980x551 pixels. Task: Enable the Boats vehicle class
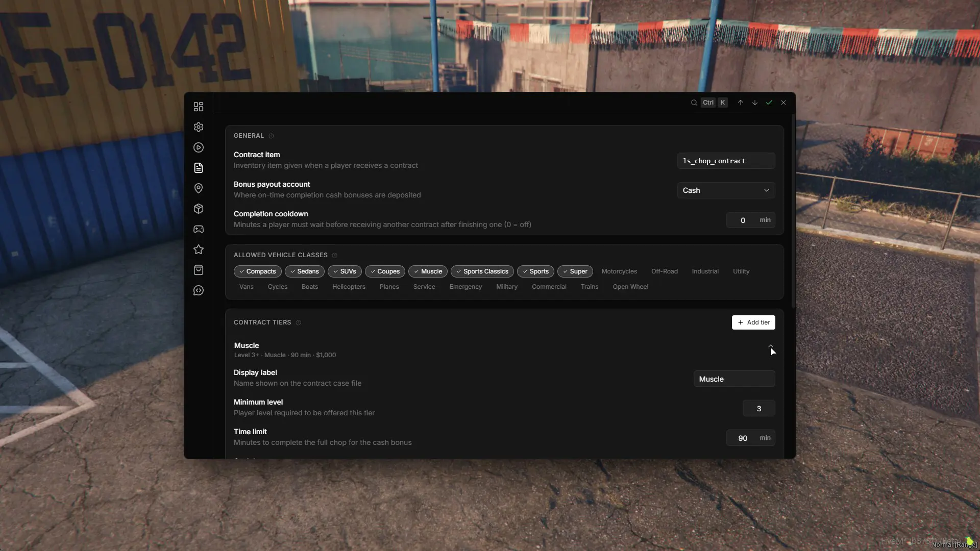[x=310, y=287]
